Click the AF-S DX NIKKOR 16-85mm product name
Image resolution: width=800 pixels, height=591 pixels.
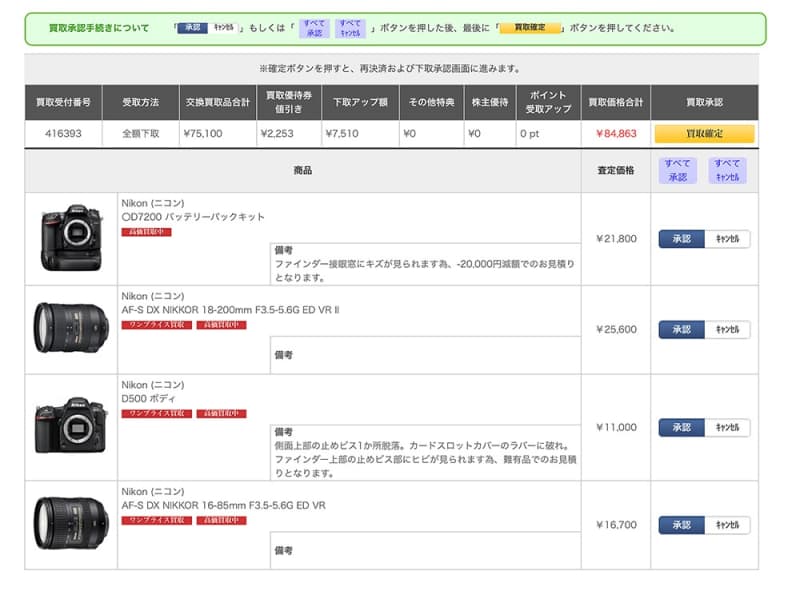point(223,505)
